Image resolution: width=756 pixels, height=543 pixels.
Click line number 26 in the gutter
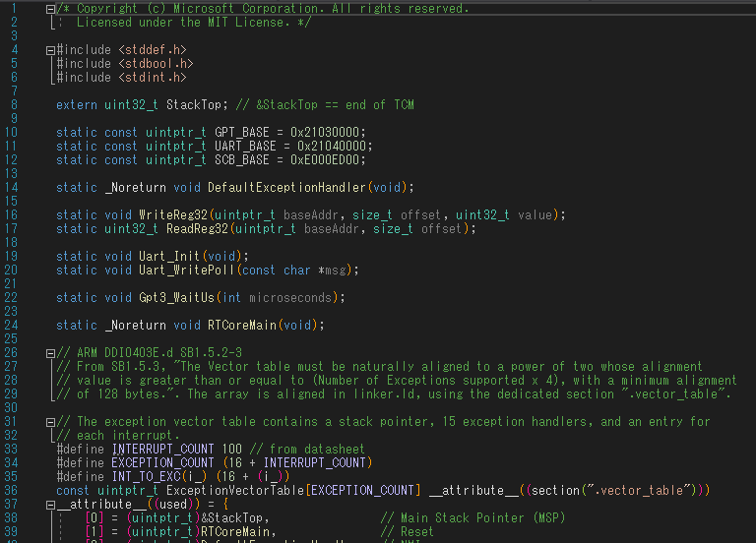tap(11, 353)
